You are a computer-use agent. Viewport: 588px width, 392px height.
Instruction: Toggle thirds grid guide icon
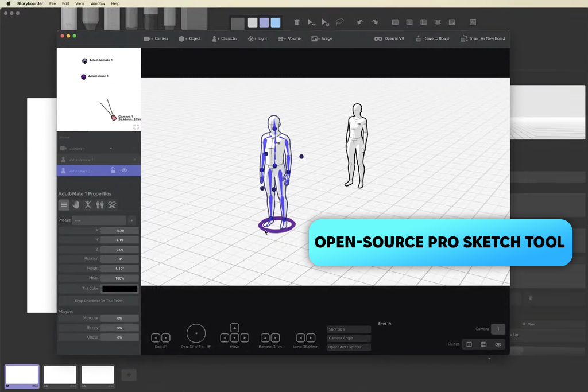click(x=483, y=344)
